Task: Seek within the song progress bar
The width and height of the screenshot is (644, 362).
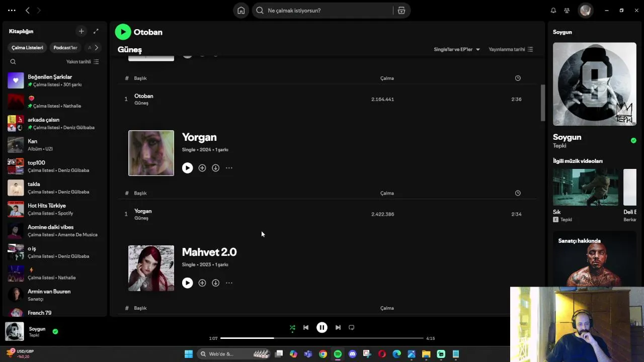Action: [322, 338]
